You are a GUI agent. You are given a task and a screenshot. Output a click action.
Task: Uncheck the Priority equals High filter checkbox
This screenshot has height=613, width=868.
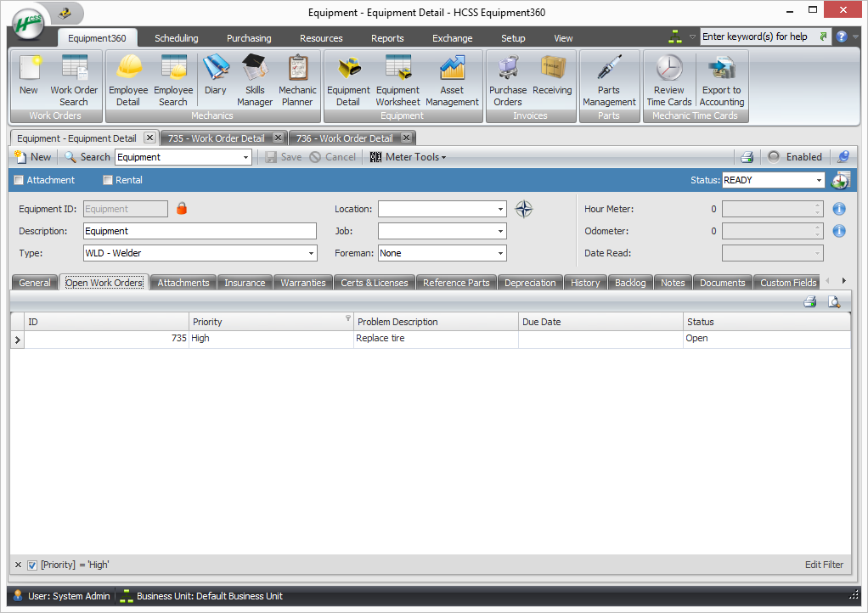(x=32, y=565)
